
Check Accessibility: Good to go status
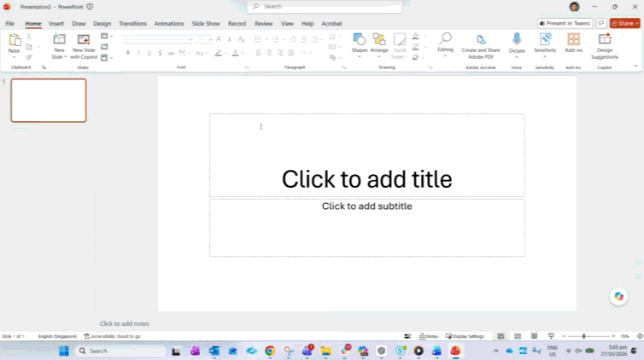[112, 336]
